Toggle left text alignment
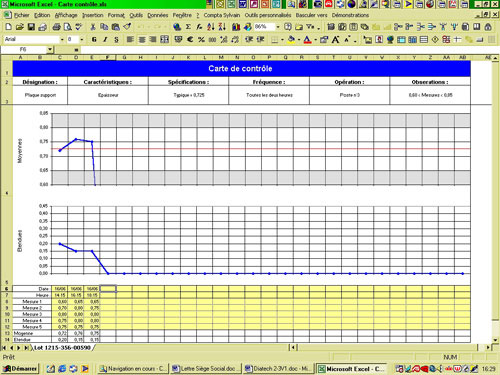Screen dimensions: 500x375 (130, 40)
